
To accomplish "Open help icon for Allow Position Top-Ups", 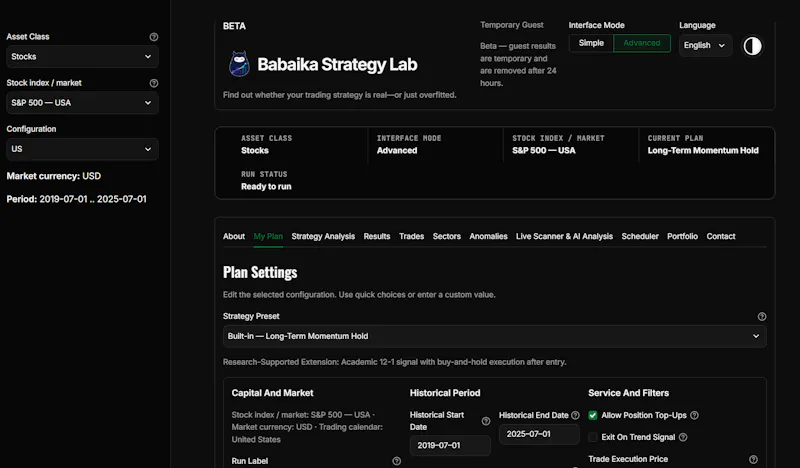I will point(694,415).
